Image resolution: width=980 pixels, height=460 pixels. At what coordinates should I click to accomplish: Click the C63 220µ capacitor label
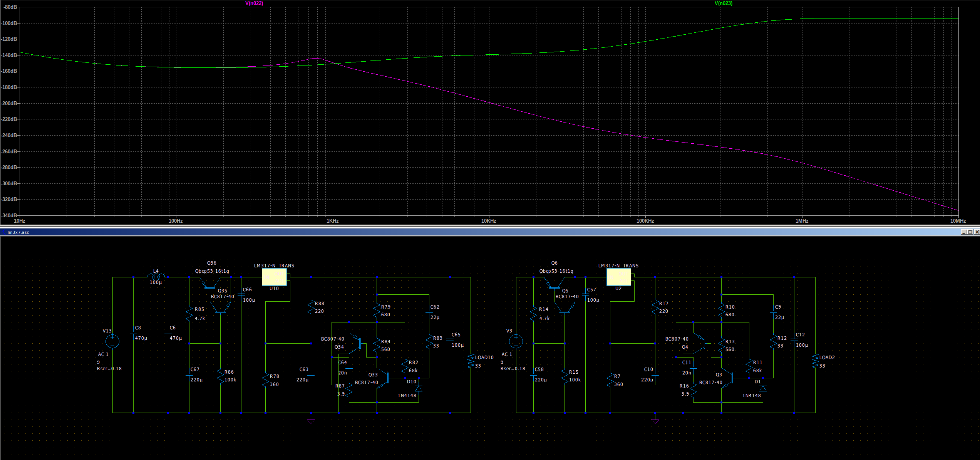303,374
